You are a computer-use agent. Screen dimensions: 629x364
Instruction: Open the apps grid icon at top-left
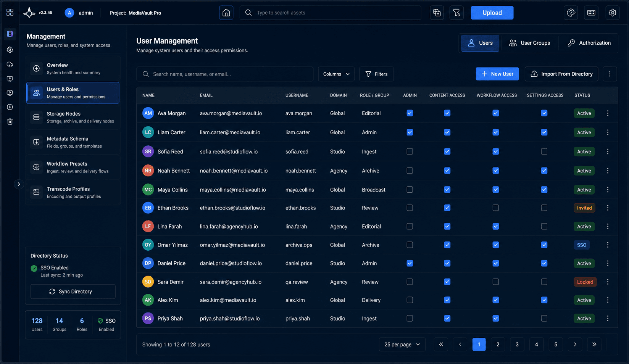tap(10, 12)
